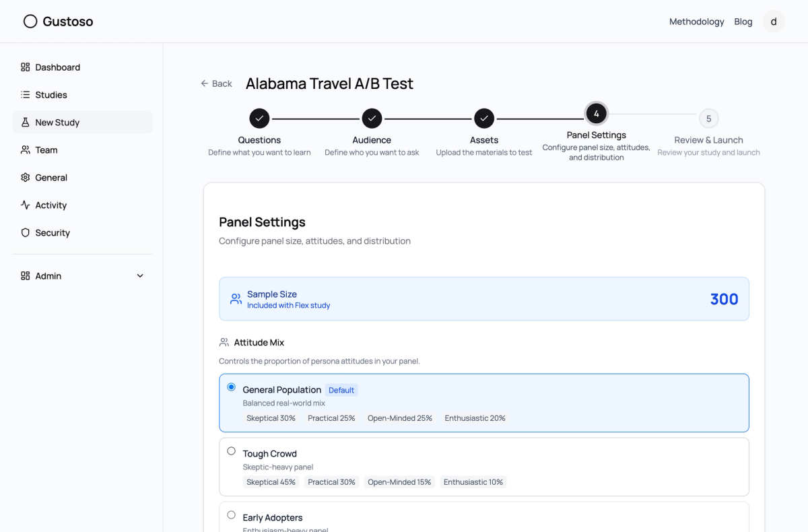Click the Gustoso circle logo icon
This screenshot has height=532, width=808.
click(x=30, y=22)
